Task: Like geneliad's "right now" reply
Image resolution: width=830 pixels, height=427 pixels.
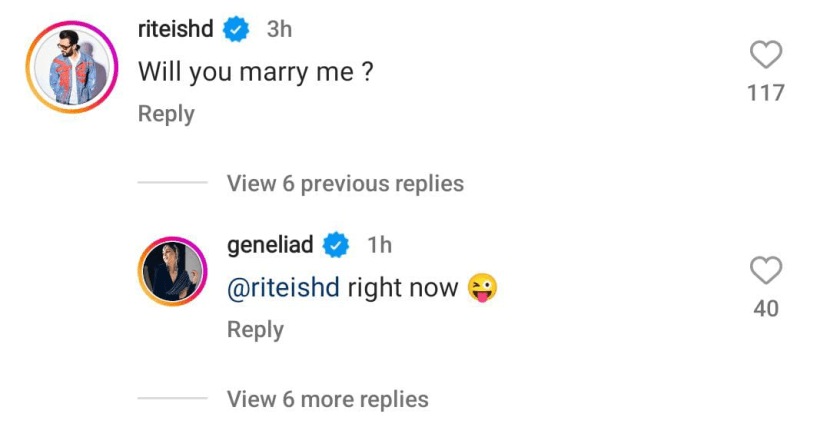Action: coord(765,271)
